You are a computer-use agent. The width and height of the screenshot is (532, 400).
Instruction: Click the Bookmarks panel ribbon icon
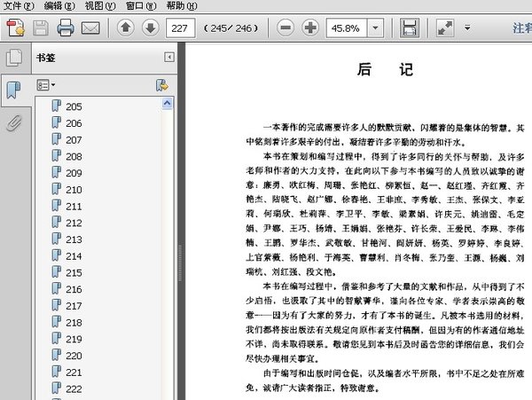pos(13,90)
